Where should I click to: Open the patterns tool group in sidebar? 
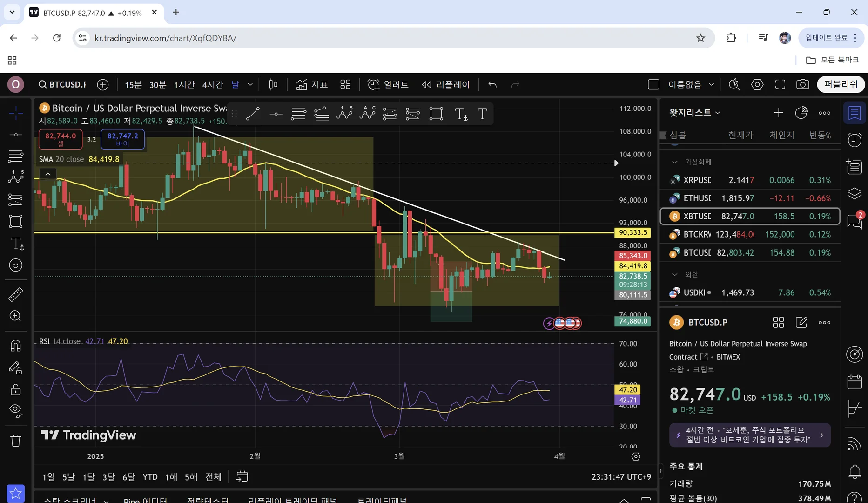click(x=15, y=177)
